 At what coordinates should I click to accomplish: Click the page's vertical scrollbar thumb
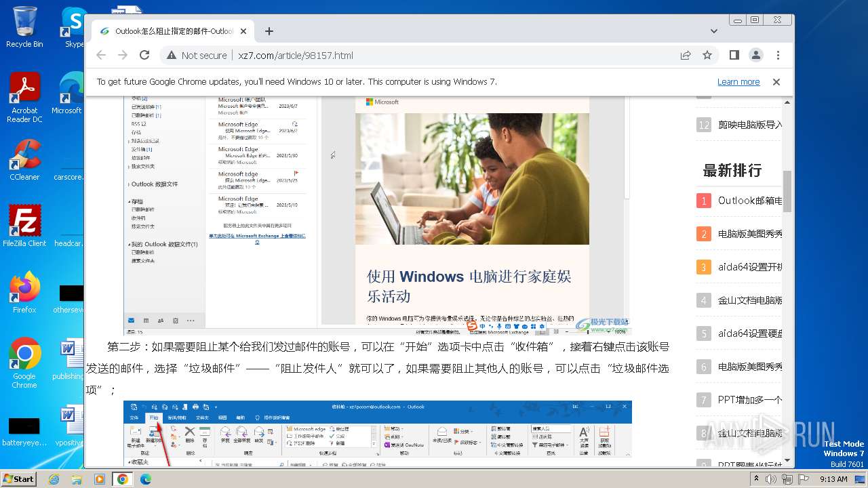pos(787,191)
